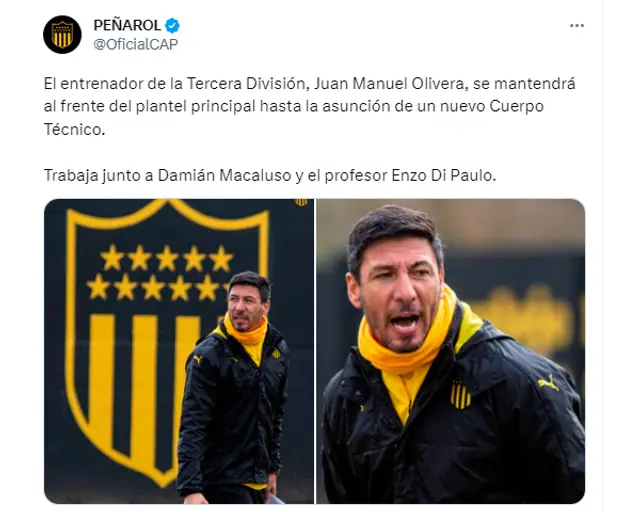
Task: Open the three-dot more options menu
Action: 576,26
